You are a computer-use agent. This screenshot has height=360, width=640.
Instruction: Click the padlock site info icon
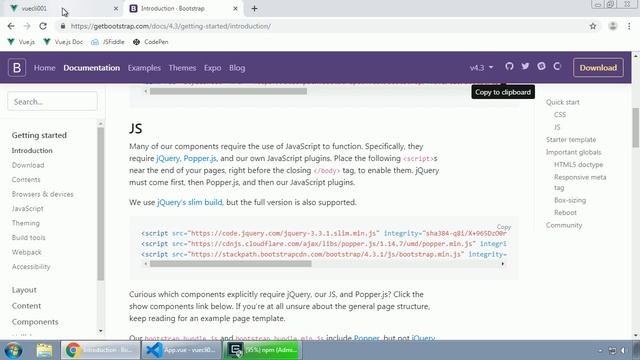point(62,26)
